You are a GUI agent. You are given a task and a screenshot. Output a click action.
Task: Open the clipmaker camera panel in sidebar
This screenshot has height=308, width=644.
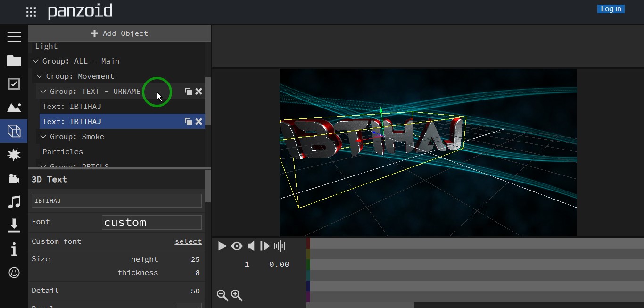click(x=14, y=178)
